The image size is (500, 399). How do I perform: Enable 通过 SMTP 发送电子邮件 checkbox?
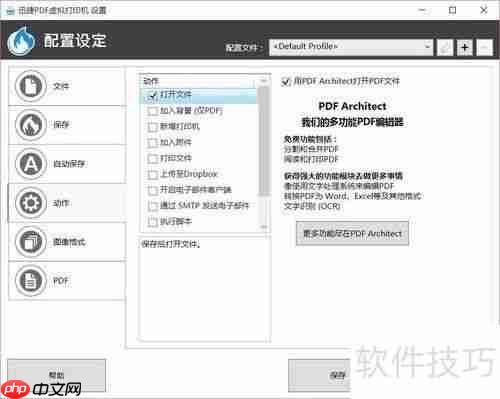pyautogui.click(x=152, y=206)
